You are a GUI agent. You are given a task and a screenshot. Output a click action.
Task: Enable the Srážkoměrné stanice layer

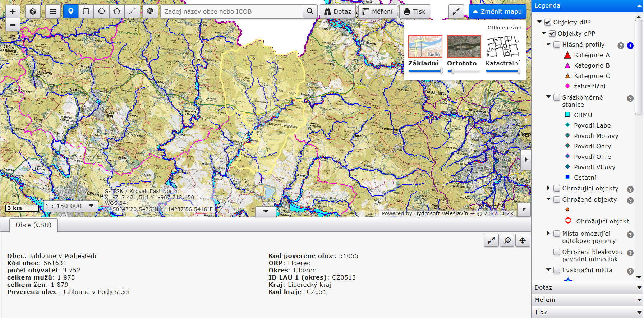pyautogui.click(x=557, y=97)
